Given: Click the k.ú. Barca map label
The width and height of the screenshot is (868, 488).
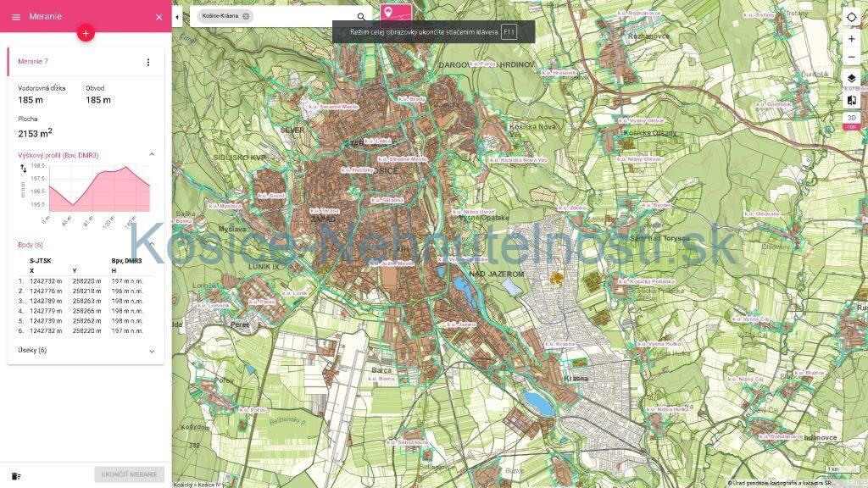Looking at the screenshot, I should pos(382,379).
